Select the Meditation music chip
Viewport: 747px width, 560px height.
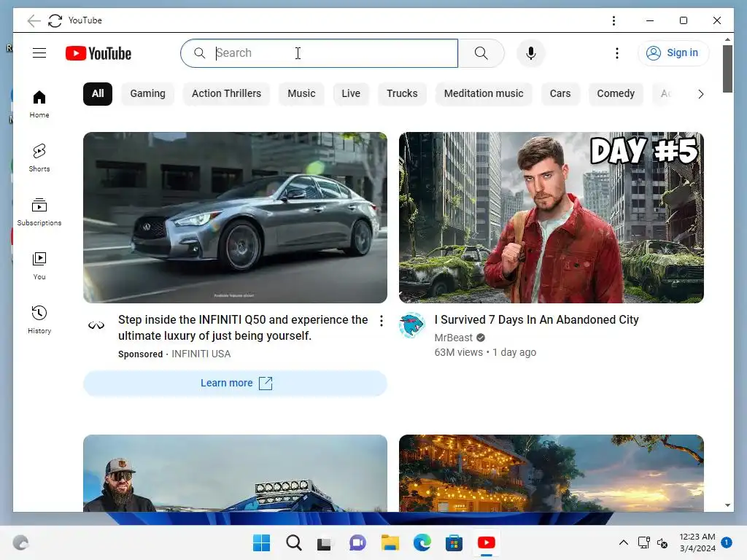pyautogui.click(x=484, y=94)
